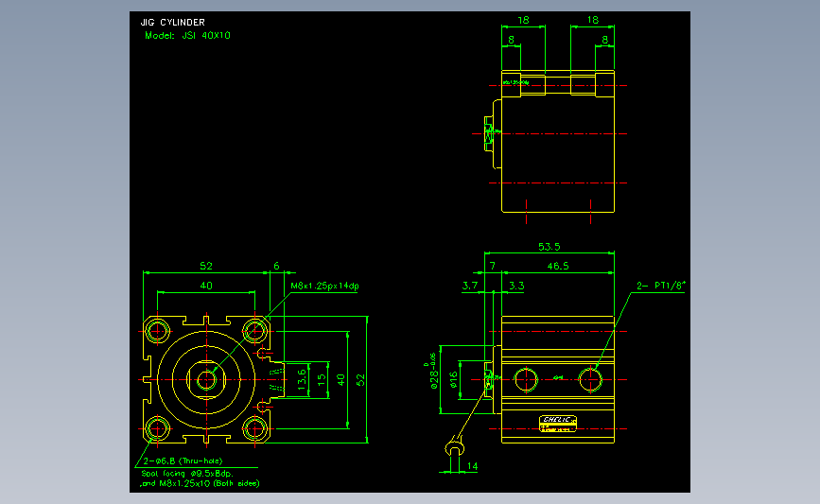Screen dimensions: 820x504
Task: Select the ø28 toleranced diameter dimension
Action: tap(431, 372)
